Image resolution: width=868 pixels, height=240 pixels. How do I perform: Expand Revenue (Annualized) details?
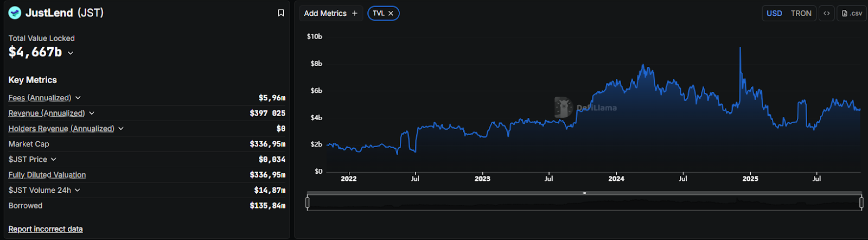click(x=92, y=113)
